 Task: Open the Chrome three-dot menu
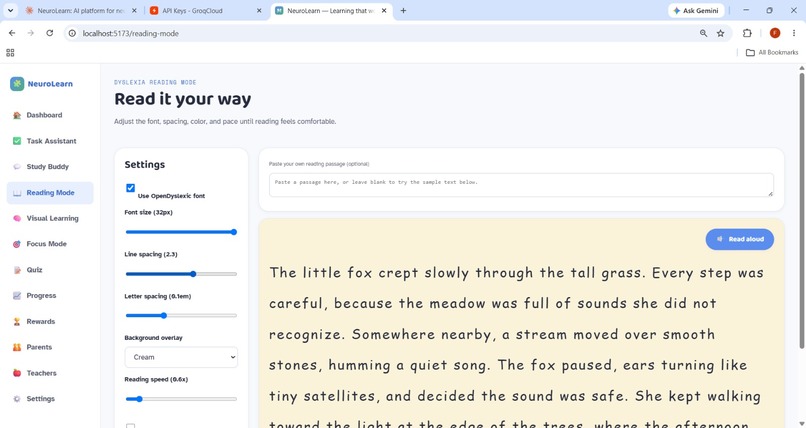point(794,33)
